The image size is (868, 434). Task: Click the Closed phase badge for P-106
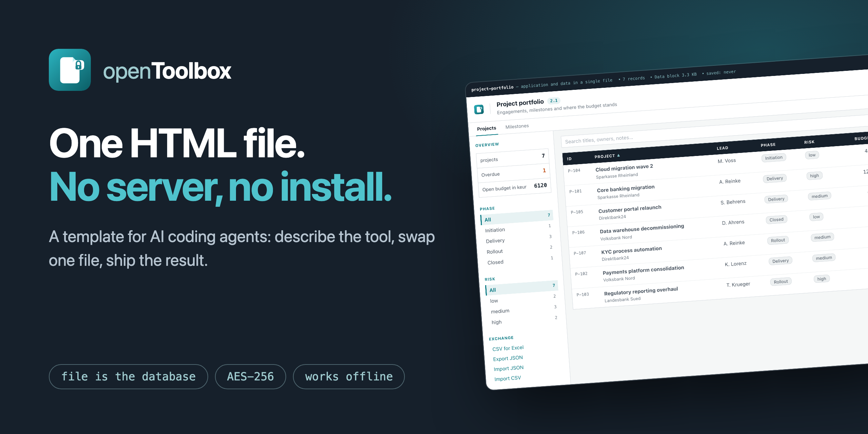click(x=776, y=220)
